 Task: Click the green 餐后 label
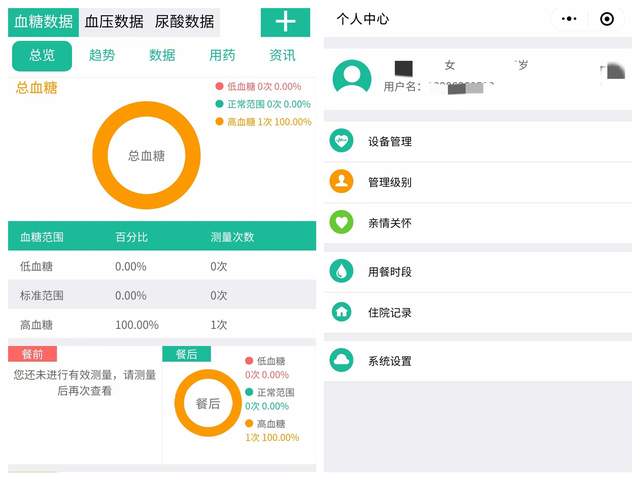(x=187, y=354)
